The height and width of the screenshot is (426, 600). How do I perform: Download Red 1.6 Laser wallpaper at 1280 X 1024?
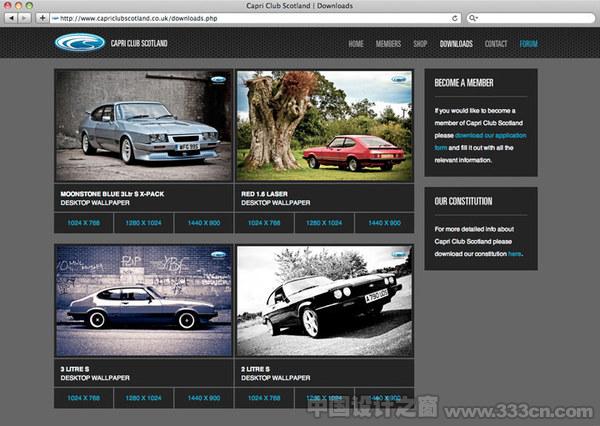tap(324, 223)
